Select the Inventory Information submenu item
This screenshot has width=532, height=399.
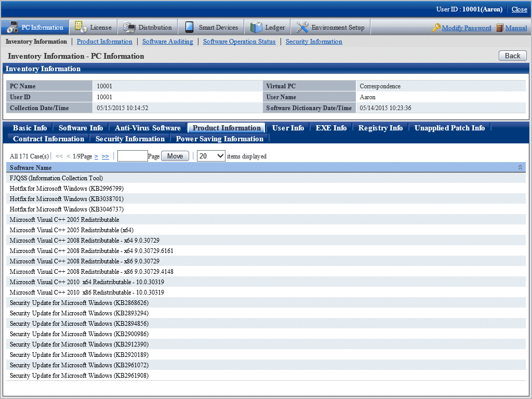click(x=36, y=42)
